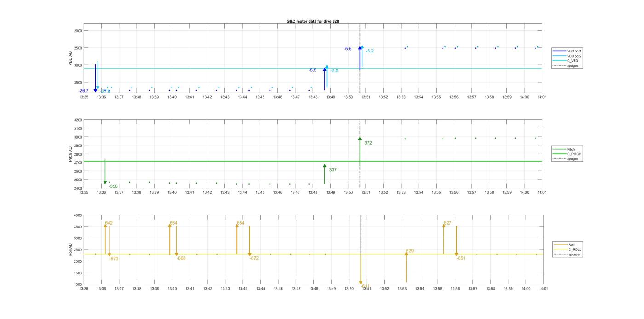Click the '4000' tick on Roll axis
644x319 pixels.
(77, 215)
